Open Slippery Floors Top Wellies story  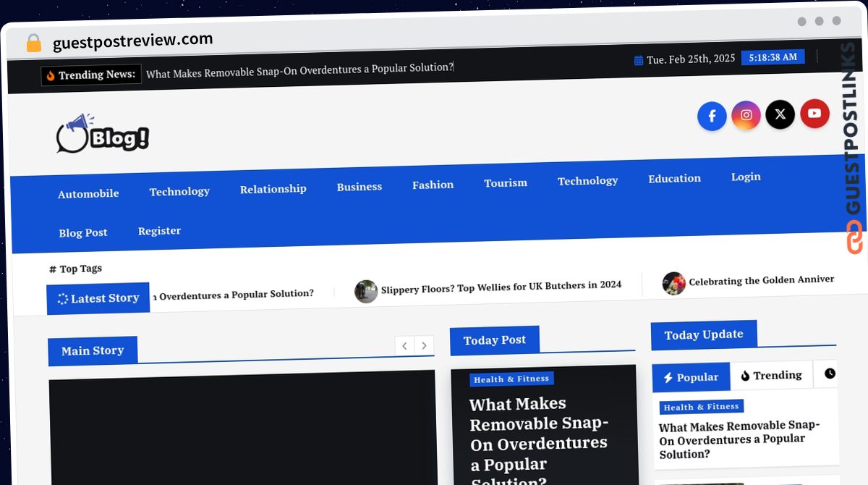501,287
